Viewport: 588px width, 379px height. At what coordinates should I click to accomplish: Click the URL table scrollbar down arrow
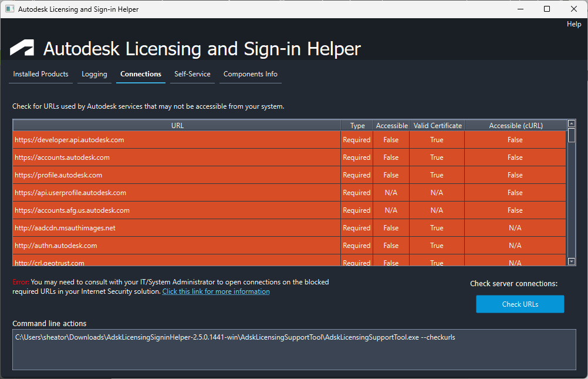tap(572, 261)
